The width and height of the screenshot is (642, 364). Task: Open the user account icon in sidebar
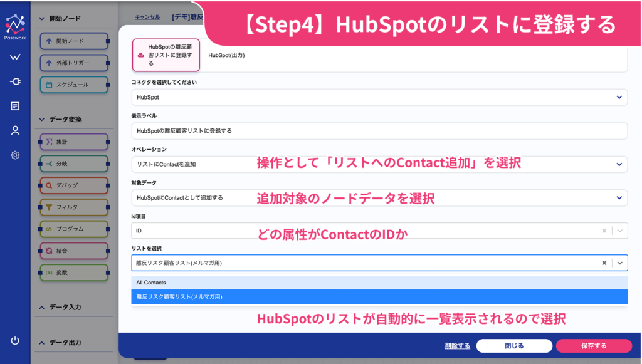point(15,130)
